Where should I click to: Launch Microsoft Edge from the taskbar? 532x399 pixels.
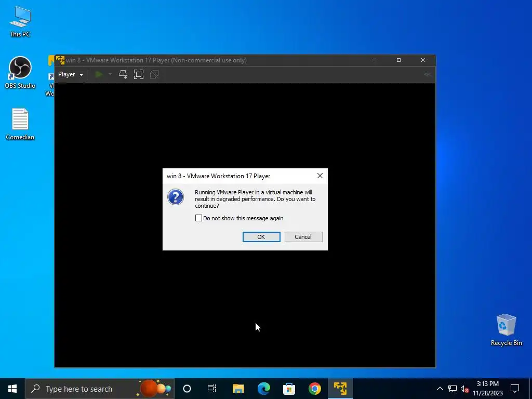click(263, 389)
